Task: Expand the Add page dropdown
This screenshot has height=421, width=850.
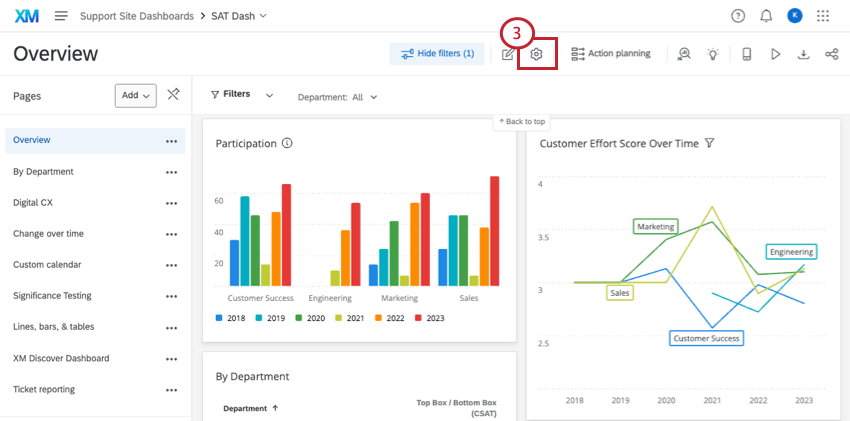Action: (x=136, y=95)
